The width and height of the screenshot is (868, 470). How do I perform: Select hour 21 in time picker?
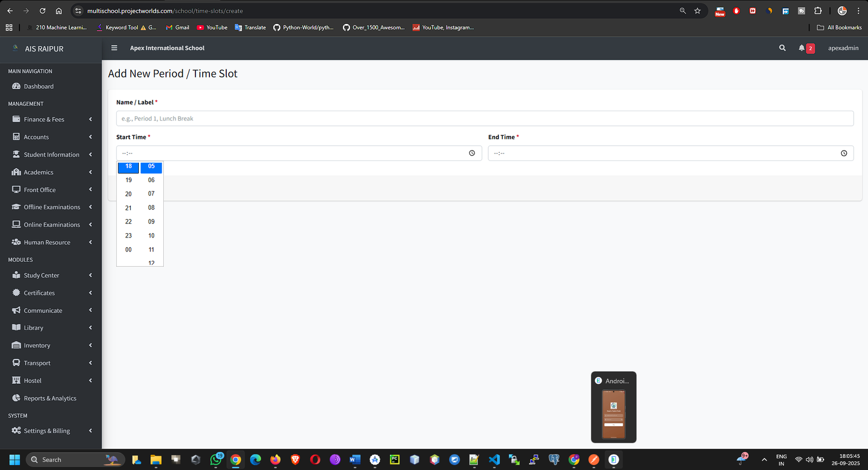pyautogui.click(x=129, y=208)
